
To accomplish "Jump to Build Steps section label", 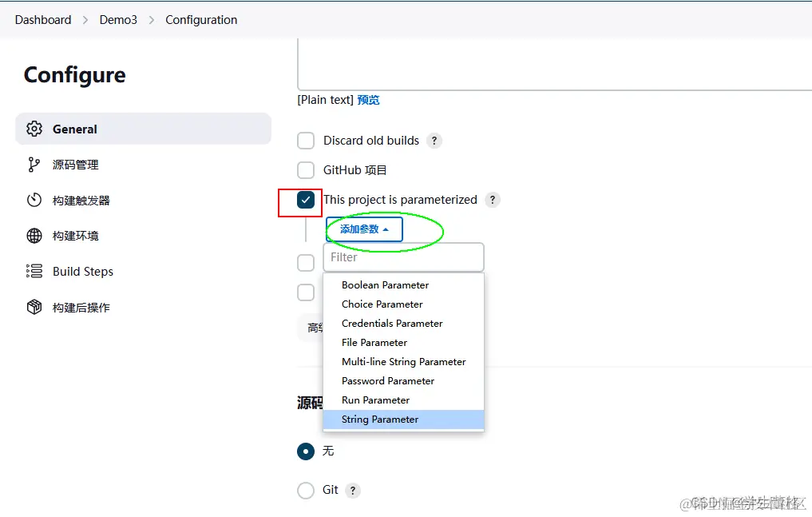I will pos(83,272).
